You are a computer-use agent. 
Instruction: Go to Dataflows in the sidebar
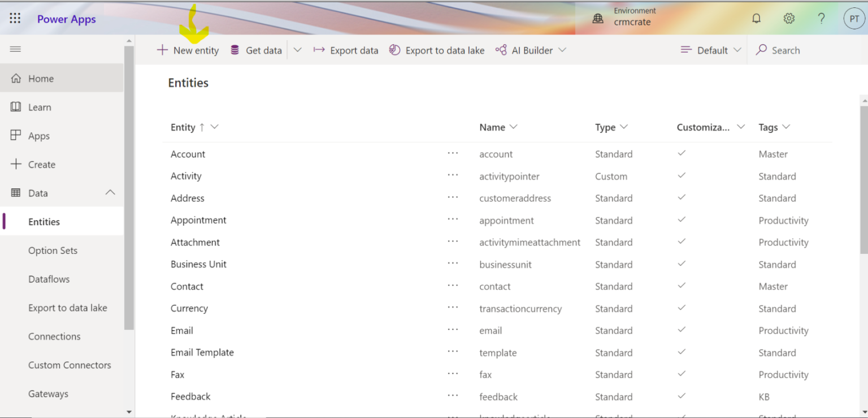(49, 279)
